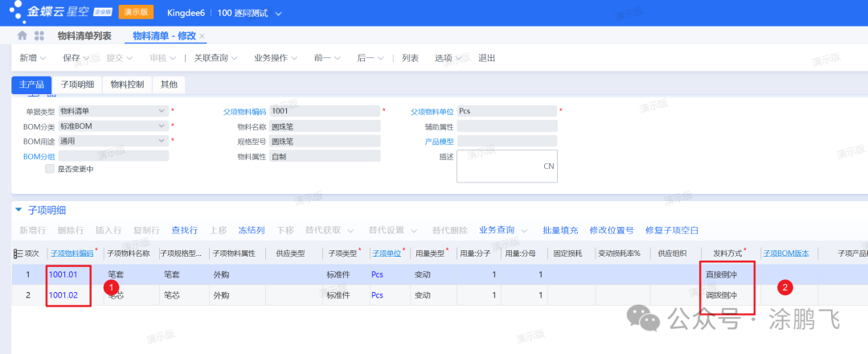
Task: Click the 退出 button
Action: tap(486, 58)
